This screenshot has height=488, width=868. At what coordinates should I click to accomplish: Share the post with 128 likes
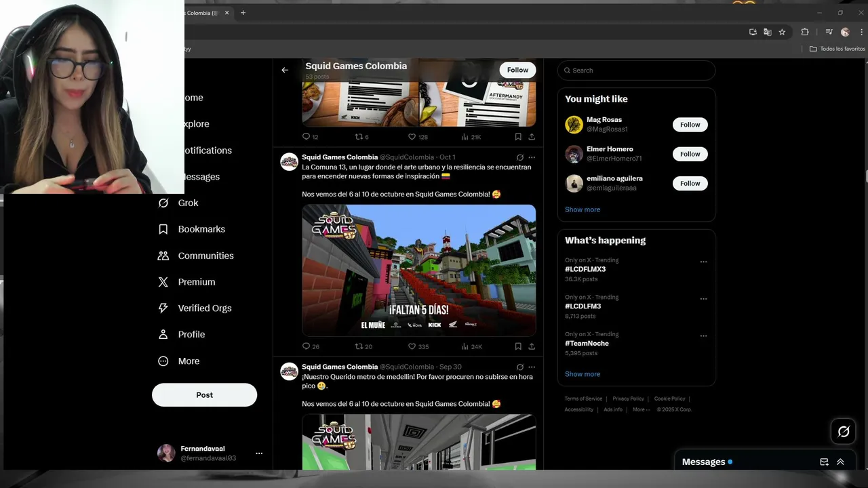(x=532, y=137)
